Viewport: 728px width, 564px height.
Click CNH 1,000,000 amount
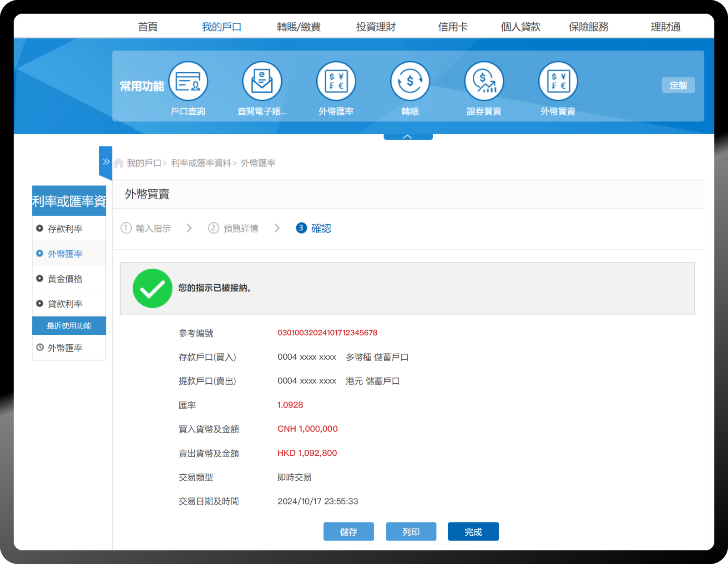pos(308,429)
